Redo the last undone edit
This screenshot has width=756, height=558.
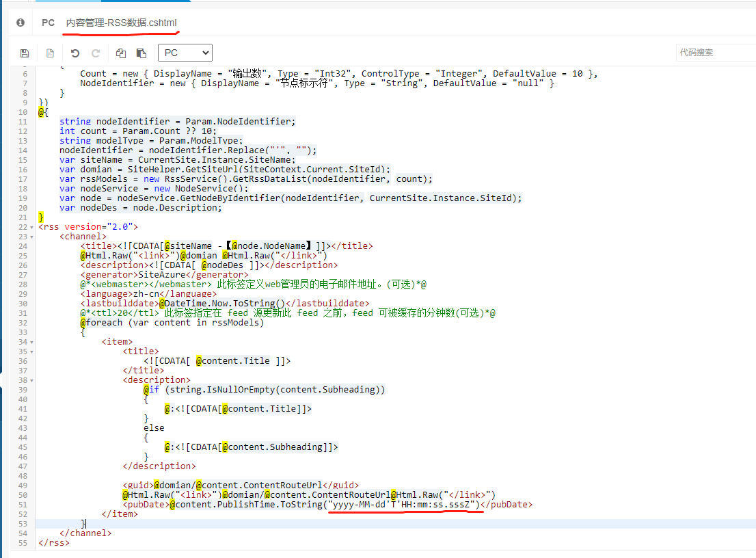[x=96, y=53]
